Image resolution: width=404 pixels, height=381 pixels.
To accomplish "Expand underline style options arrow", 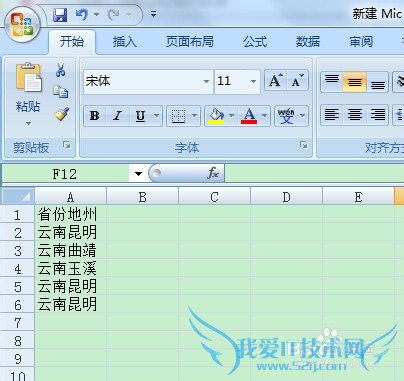I will (156, 116).
